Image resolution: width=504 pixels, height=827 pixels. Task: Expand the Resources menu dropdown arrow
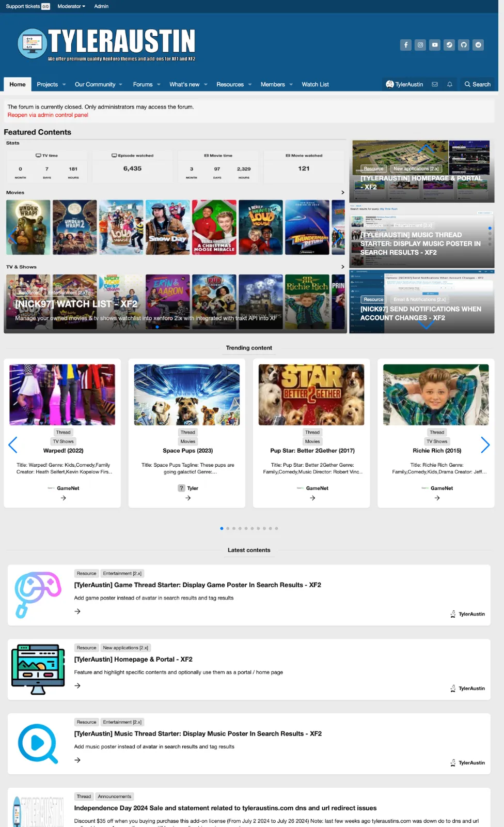pos(250,85)
